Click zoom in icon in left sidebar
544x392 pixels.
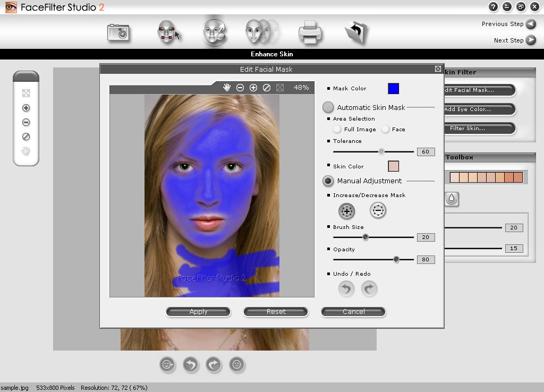click(26, 108)
